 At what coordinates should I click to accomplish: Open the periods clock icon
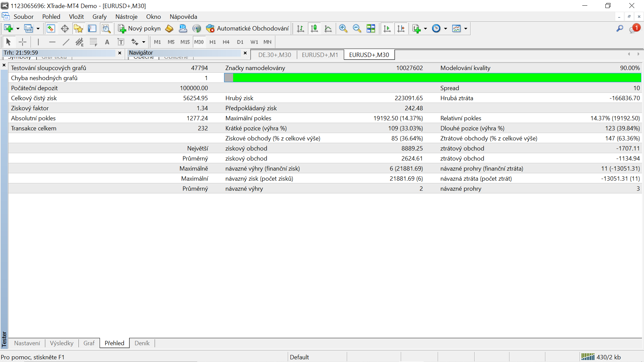click(x=436, y=28)
